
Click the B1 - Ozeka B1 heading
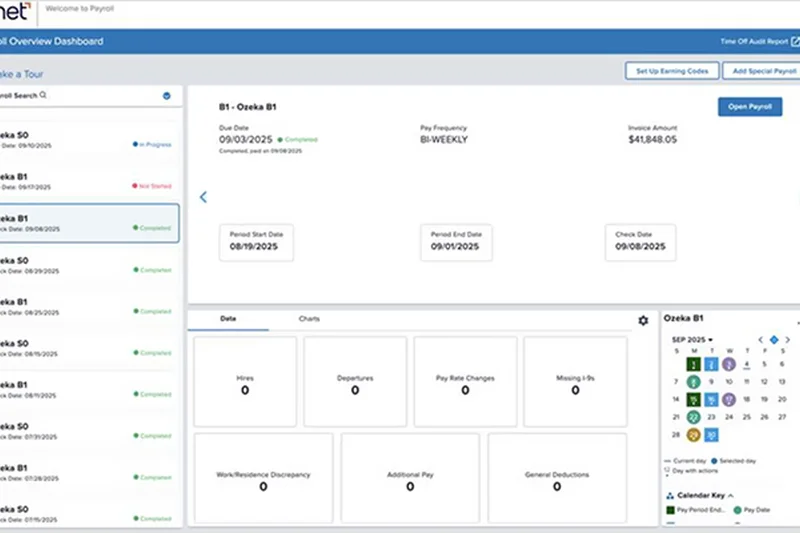(x=247, y=107)
